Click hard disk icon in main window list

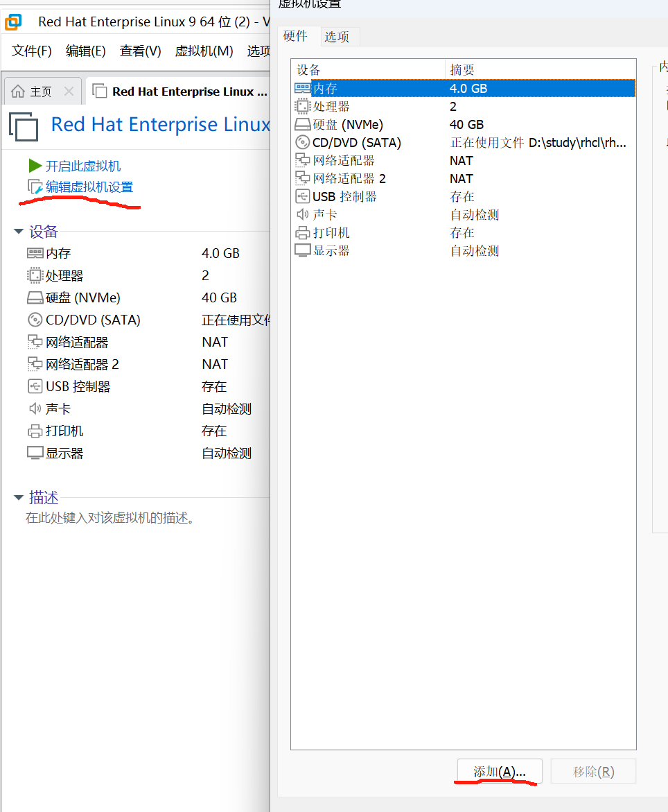35,297
